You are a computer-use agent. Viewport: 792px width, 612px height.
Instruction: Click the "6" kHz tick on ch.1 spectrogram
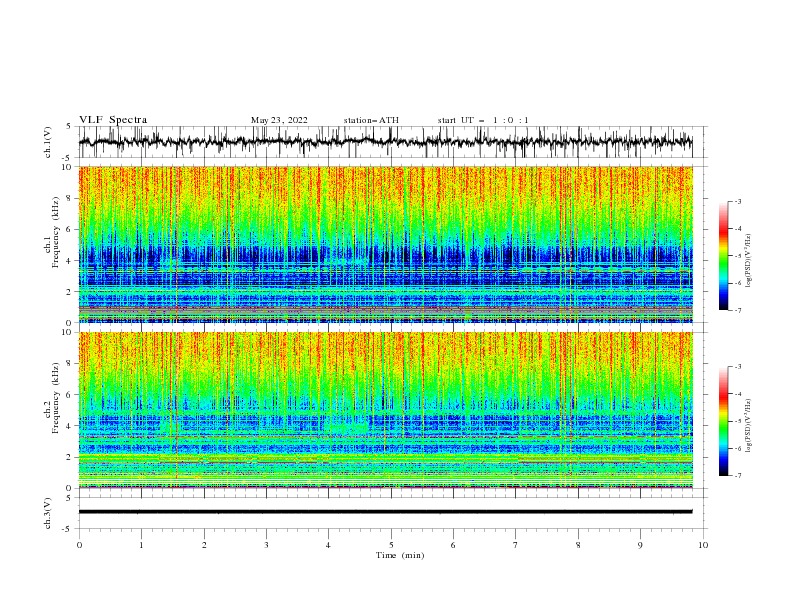point(70,229)
